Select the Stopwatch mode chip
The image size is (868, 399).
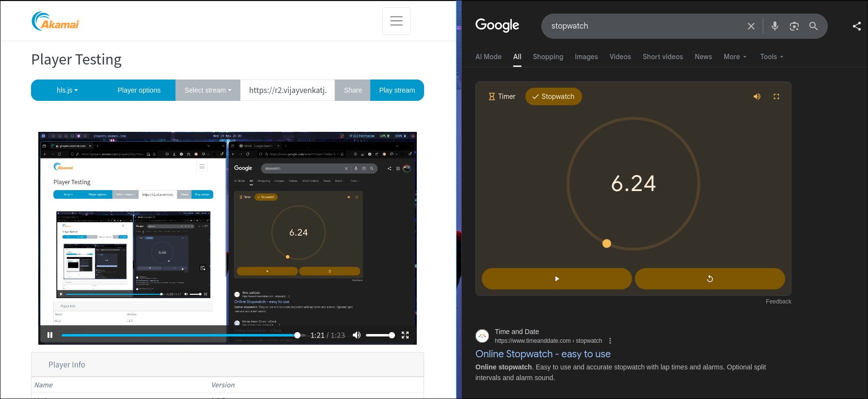553,96
